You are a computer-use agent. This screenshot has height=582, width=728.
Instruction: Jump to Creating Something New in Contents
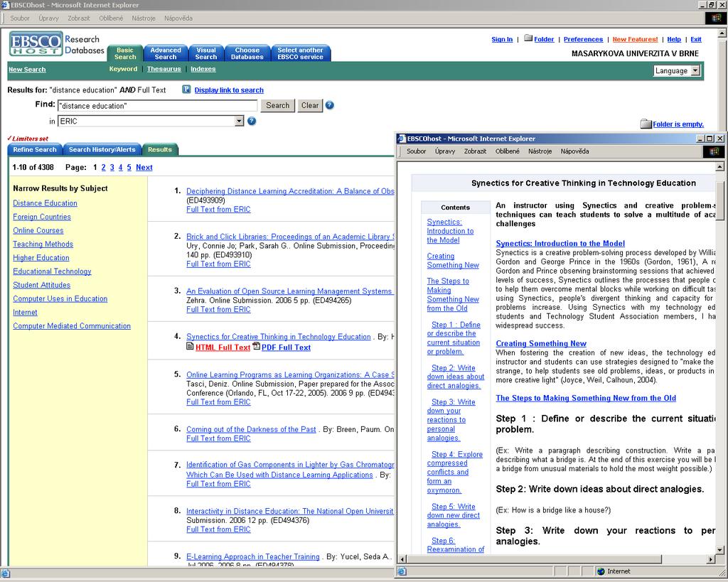click(x=453, y=260)
